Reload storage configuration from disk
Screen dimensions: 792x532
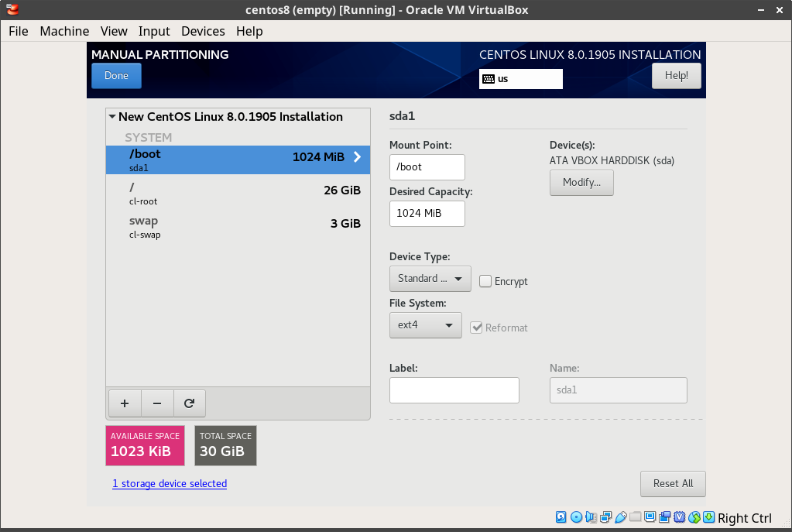click(190, 403)
